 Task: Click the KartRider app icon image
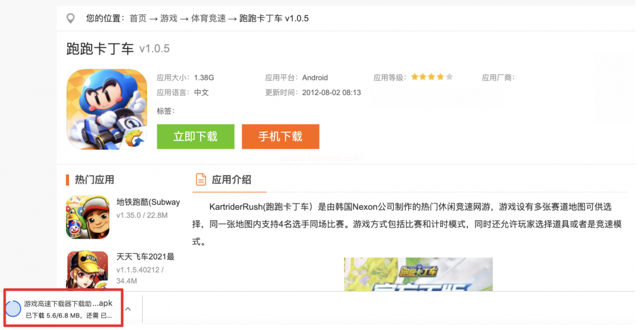click(106, 109)
